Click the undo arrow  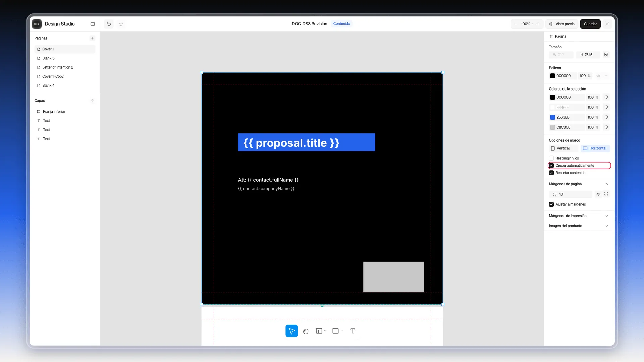109,24
